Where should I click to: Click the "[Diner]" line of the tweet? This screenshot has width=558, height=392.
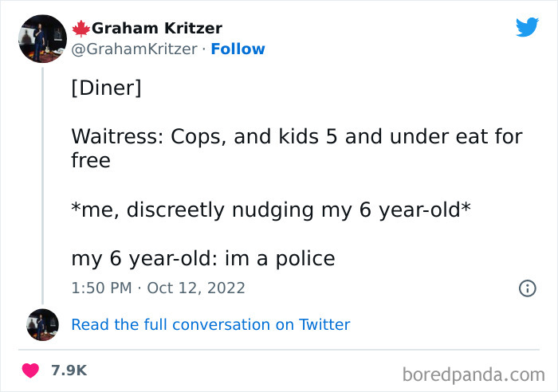(x=106, y=87)
